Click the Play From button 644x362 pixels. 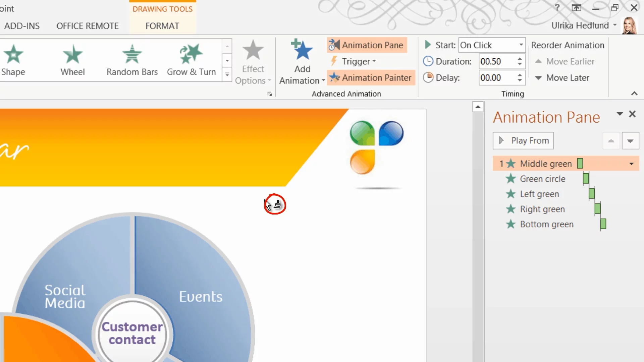click(x=523, y=140)
